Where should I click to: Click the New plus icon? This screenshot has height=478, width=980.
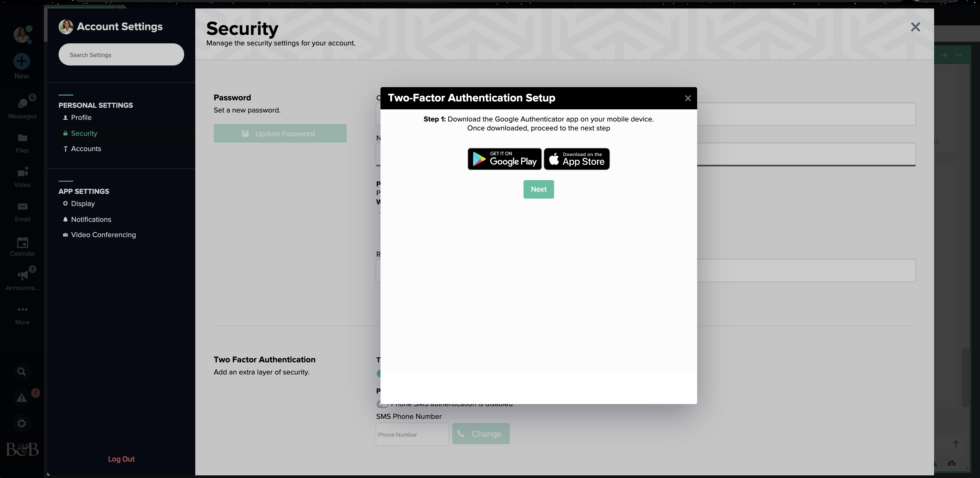click(x=22, y=61)
